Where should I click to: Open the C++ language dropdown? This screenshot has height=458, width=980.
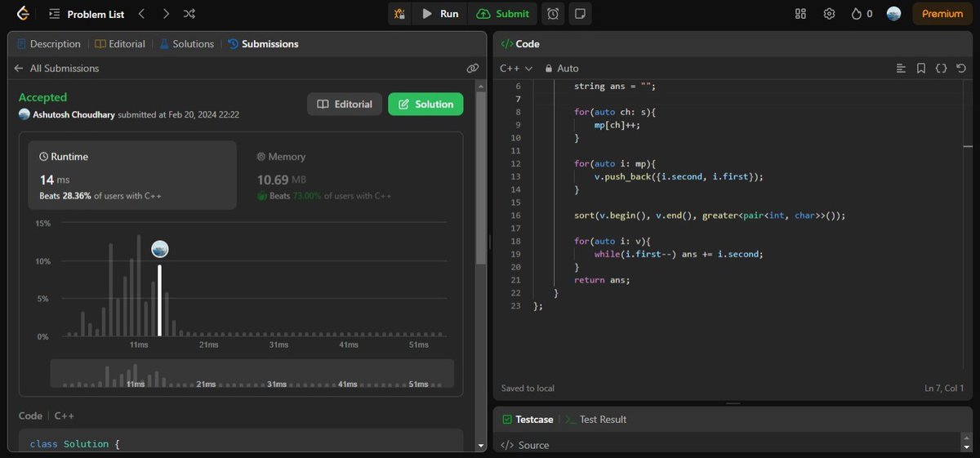click(x=516, y=69)
